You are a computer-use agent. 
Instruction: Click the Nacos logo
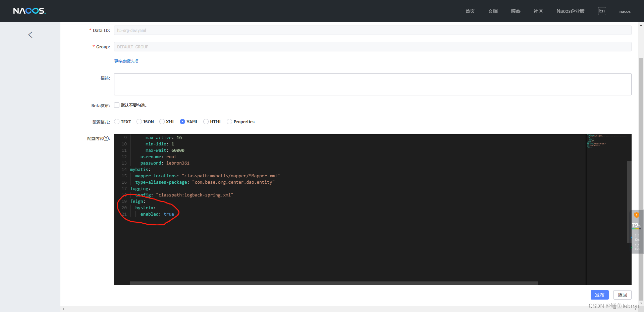[29, 10]
